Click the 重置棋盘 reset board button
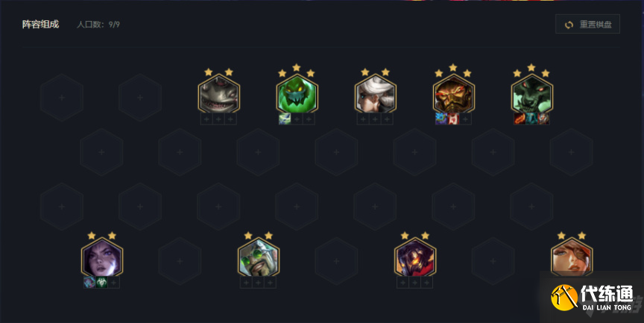644x323 pixels. (x=588, y=25)
